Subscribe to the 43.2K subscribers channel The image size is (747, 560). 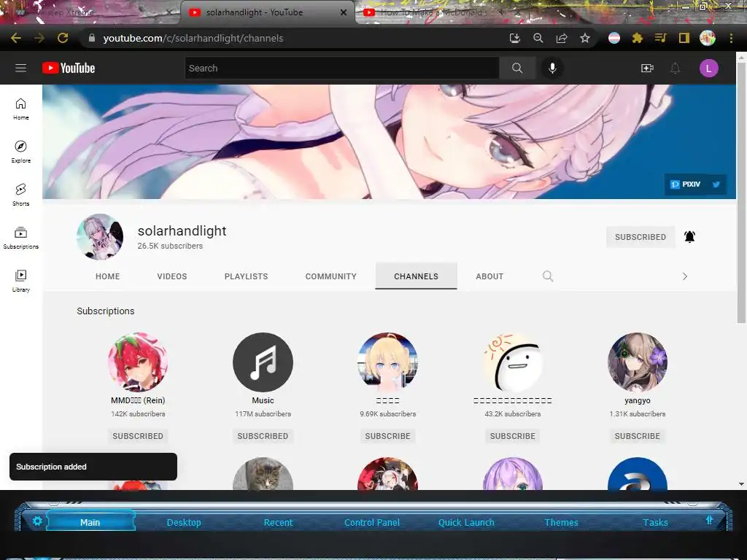(x=513, y=436)
